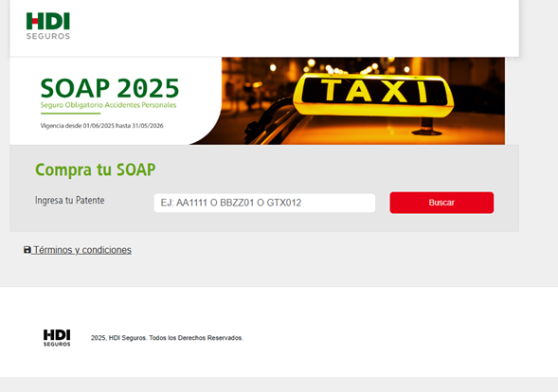Click the black HDI footer logo
This screenshot has height=392, width=558.
point(57,338)
